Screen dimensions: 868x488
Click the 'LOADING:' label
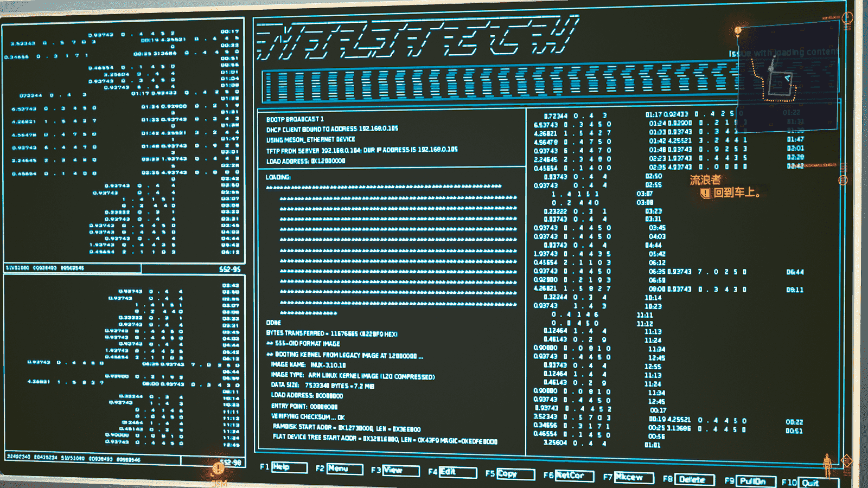[278, 177]
